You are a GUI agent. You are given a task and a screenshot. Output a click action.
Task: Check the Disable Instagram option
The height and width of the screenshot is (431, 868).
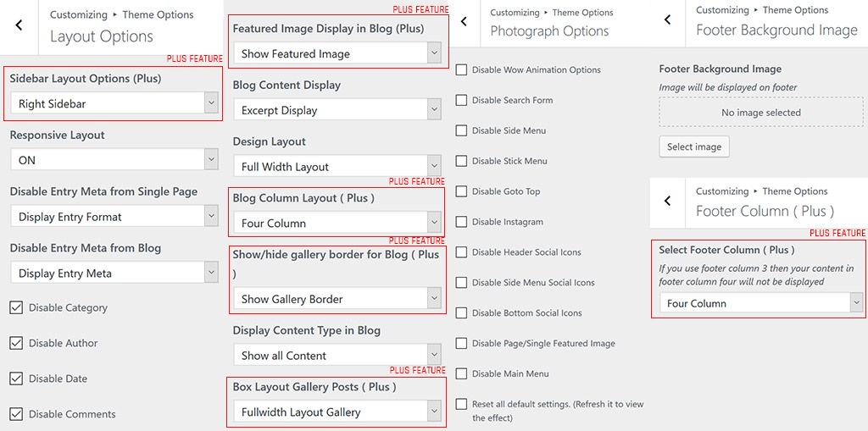462,222
